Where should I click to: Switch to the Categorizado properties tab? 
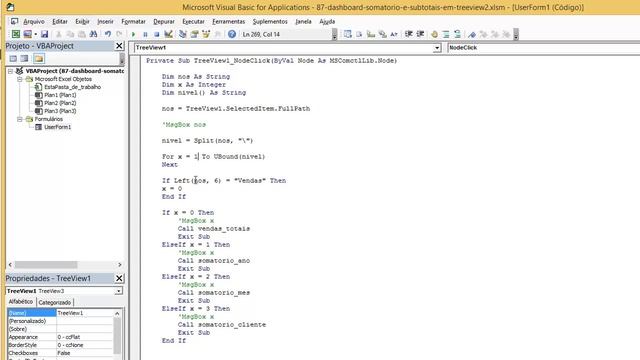point(55,302)
